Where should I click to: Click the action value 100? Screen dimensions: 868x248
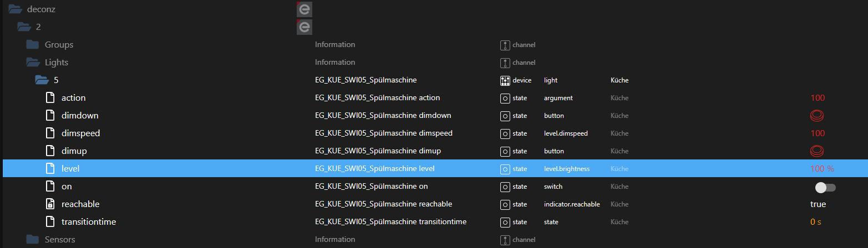click(x=818, y=98)
